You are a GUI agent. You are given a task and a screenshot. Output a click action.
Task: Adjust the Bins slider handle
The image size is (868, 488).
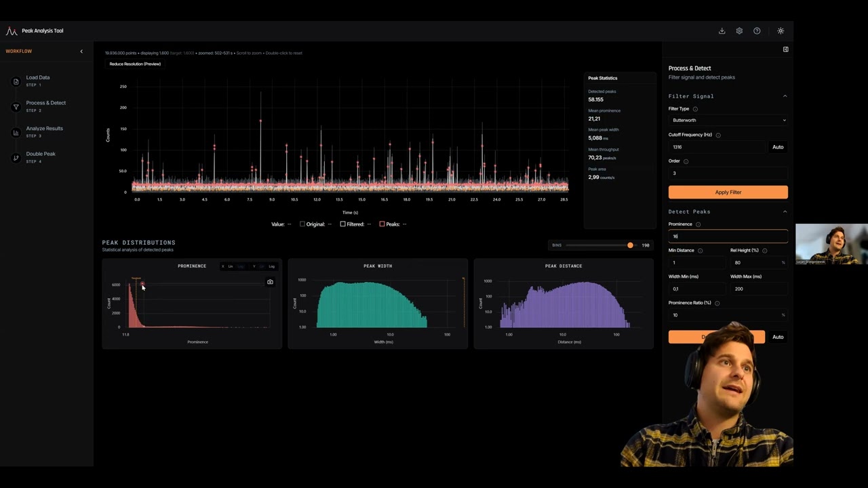(630, 245)
